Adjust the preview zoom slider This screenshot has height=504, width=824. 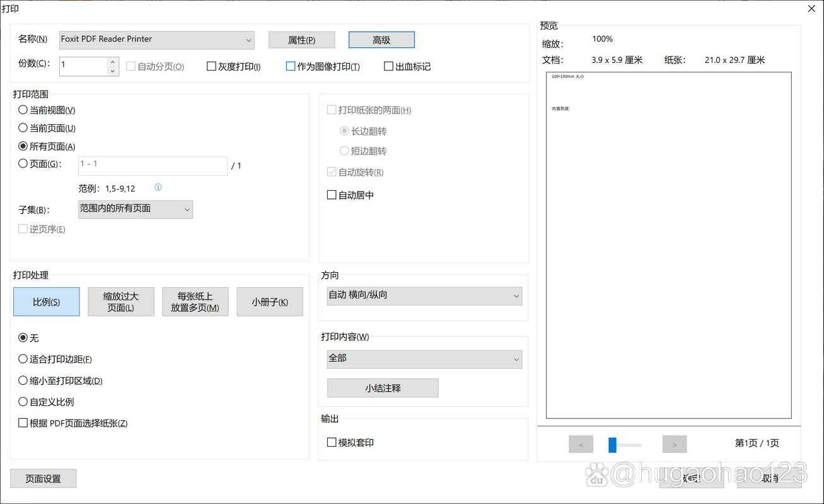click(x=612, y=444)
